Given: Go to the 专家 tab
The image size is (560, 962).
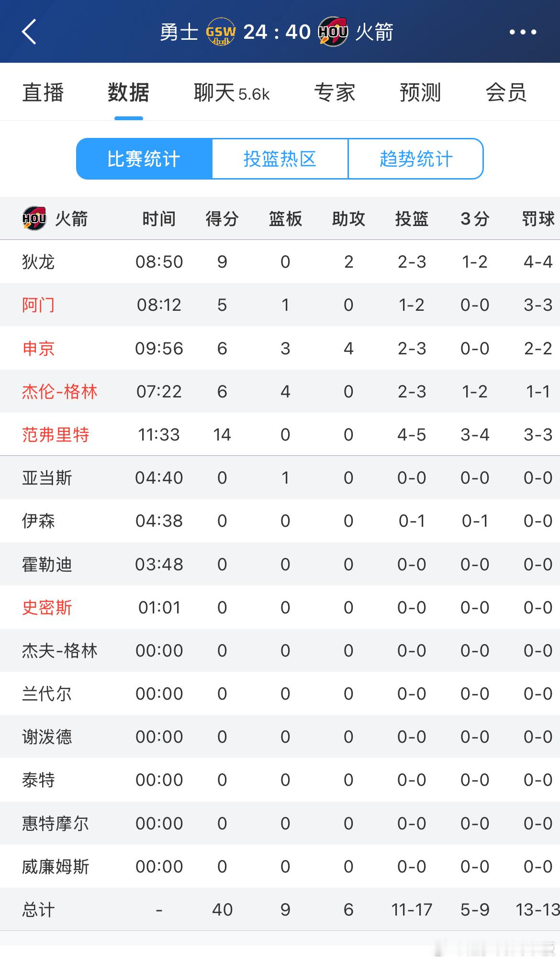Looking at the screenshot, I should tap(335, 92).
